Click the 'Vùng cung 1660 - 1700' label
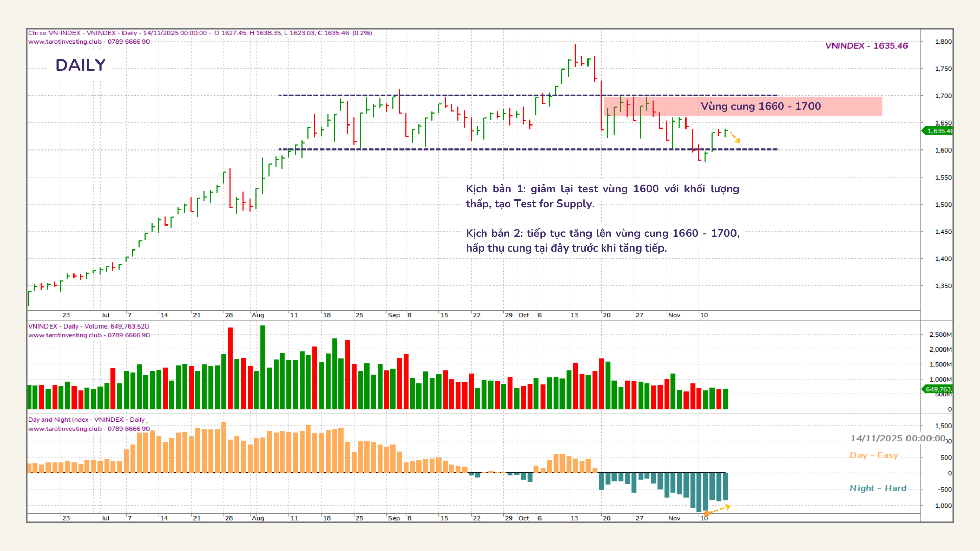Image resolution: width=980 pixels, height=551 pixels. click(761, 106)
